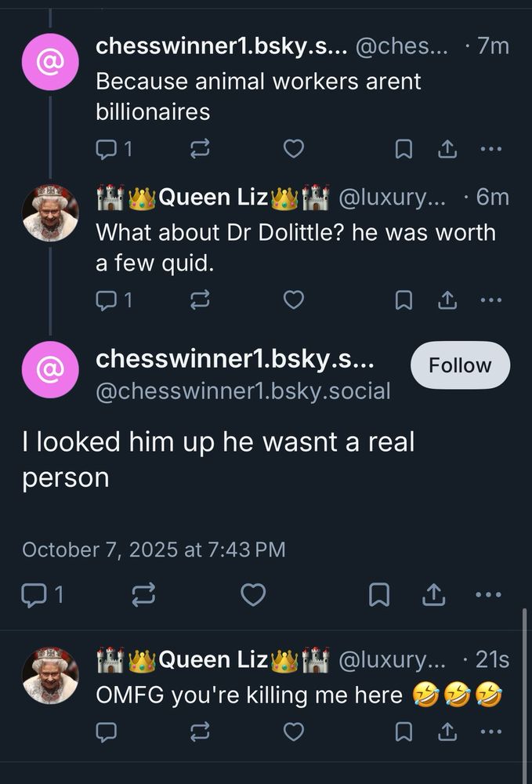Click the October 7, 2025 timestamp

pyautogui.click(x=154, y=550)
